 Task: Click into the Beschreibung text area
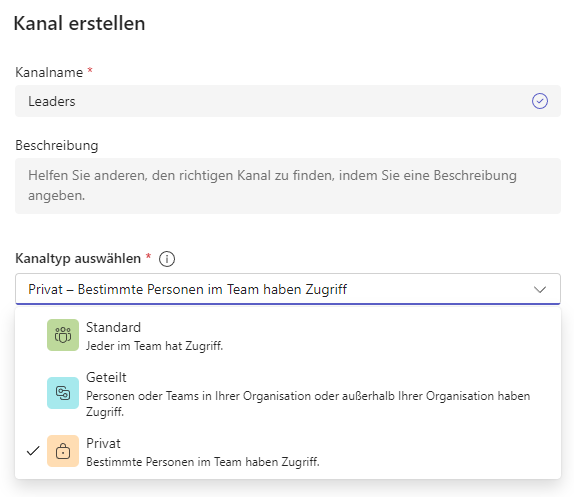point(288,186)
